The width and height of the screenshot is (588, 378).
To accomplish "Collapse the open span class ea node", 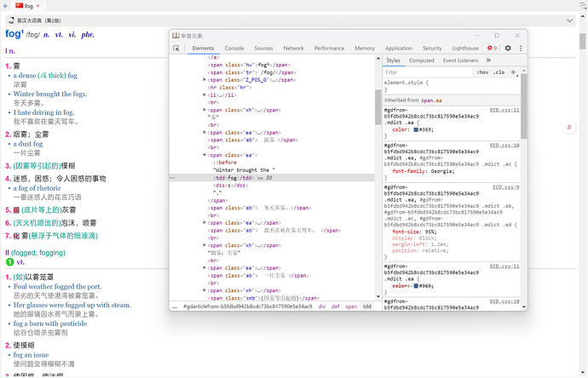I will point(205,155).
